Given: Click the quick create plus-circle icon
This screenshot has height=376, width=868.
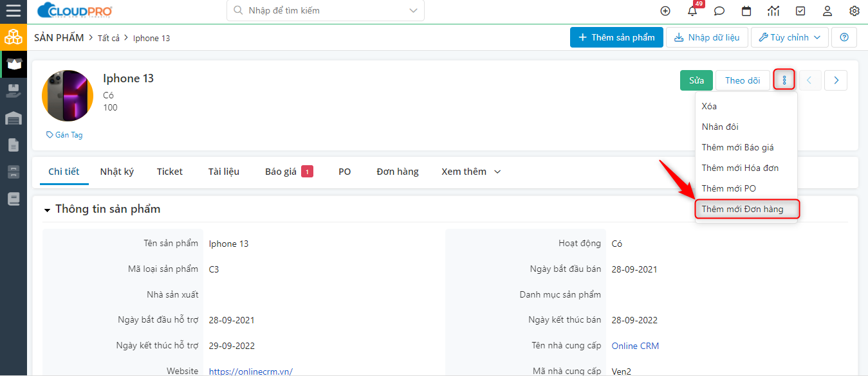Looking at the screenshot, I should (665, 11).
